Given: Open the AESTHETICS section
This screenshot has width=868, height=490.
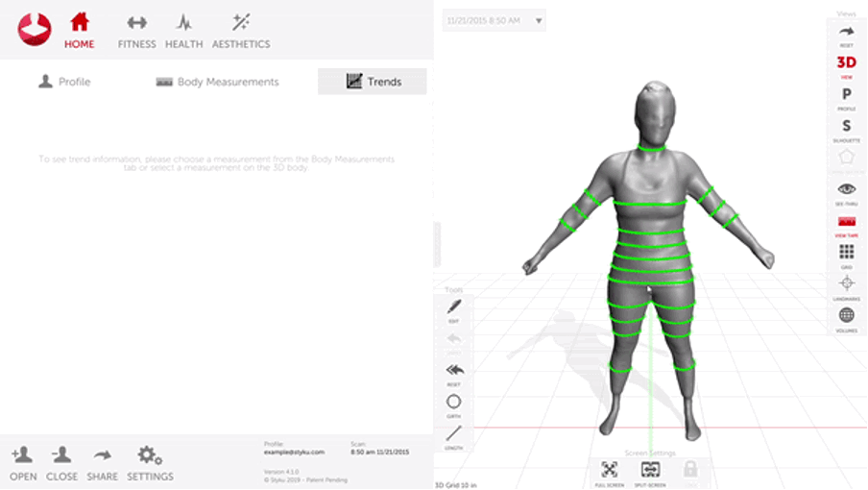Looking at the screenshot, I should [241, 32].
